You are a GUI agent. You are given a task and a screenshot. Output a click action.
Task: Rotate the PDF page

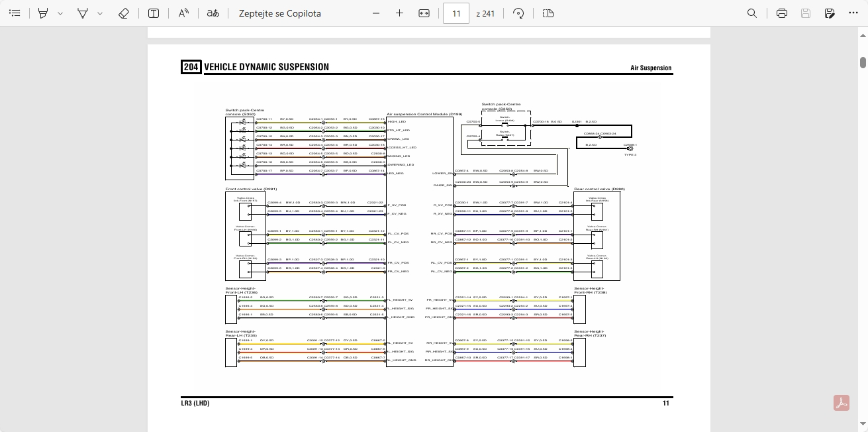point(519,13)
